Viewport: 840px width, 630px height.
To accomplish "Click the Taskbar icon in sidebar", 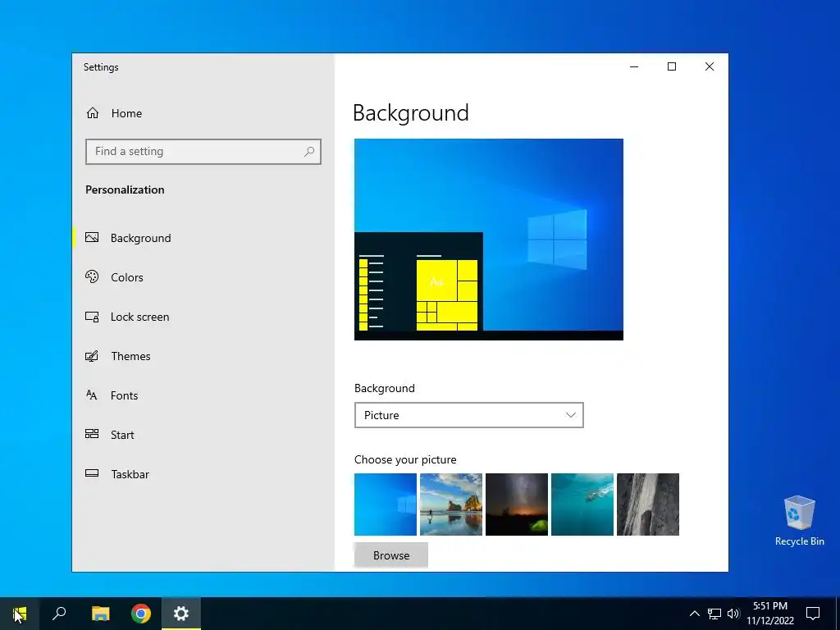I will (x=92, y=473).
